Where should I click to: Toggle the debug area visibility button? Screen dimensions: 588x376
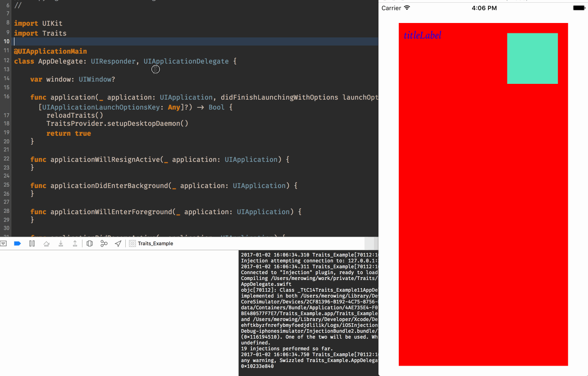pos(4,243)
